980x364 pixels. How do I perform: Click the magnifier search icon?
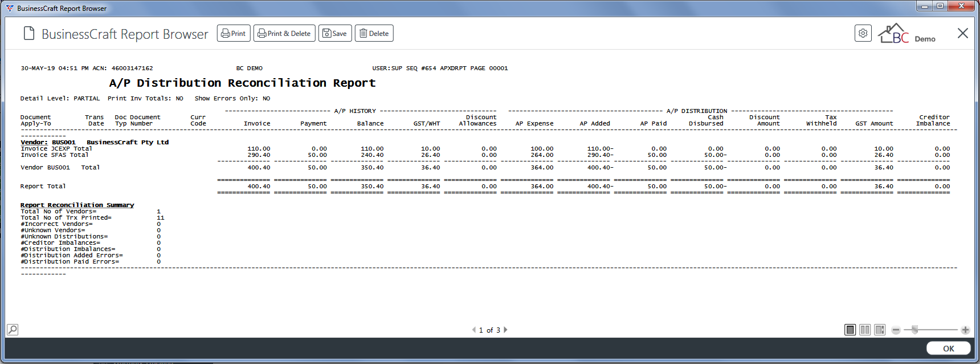(13, 329)
